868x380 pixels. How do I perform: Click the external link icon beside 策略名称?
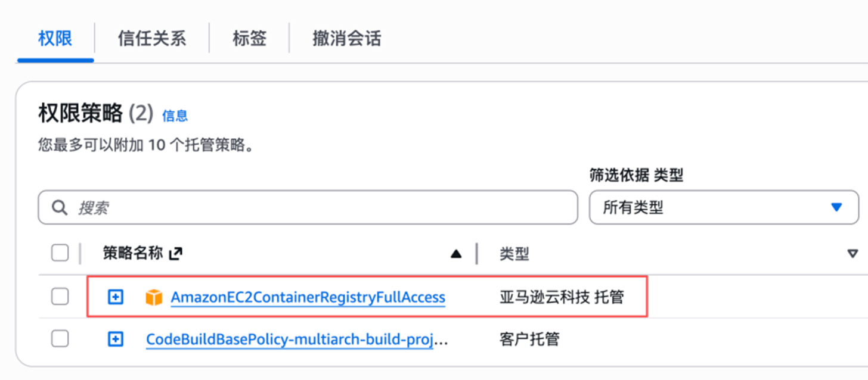[x=175, y=254]
